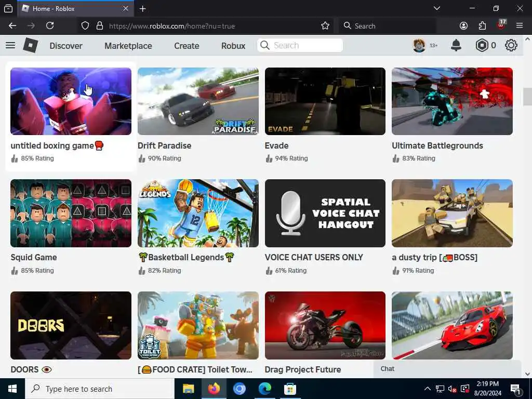This screenshot has width=532, height=399.
Task: Click Firefox icon in the taskbar
Action: coord(214,389)
